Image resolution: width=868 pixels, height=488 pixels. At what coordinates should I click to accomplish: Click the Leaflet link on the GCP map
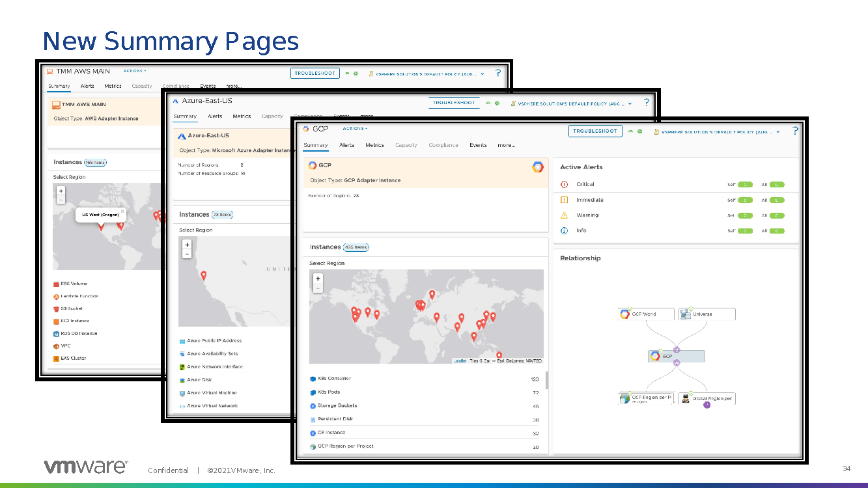[x=460, y=360]
